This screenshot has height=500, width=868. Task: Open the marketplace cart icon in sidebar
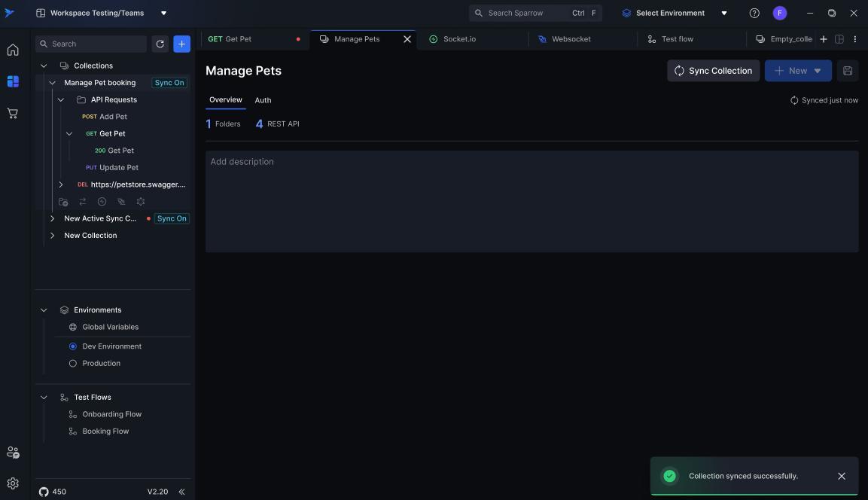point(13,113)
